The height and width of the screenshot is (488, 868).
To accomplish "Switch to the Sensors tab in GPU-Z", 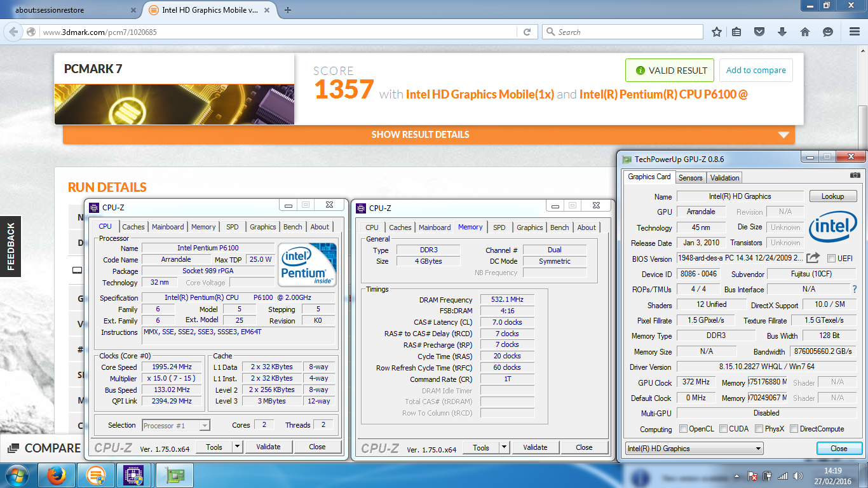I will pyautogui.click(x=690, y=178).
